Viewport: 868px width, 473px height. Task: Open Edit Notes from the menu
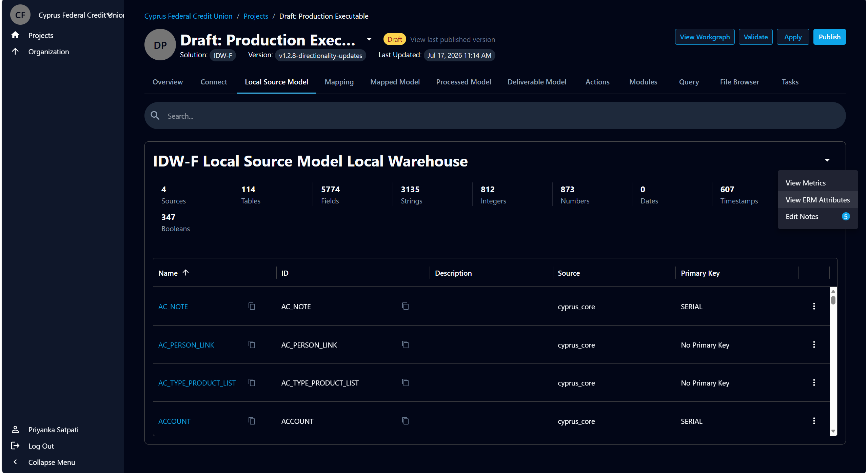817,216
